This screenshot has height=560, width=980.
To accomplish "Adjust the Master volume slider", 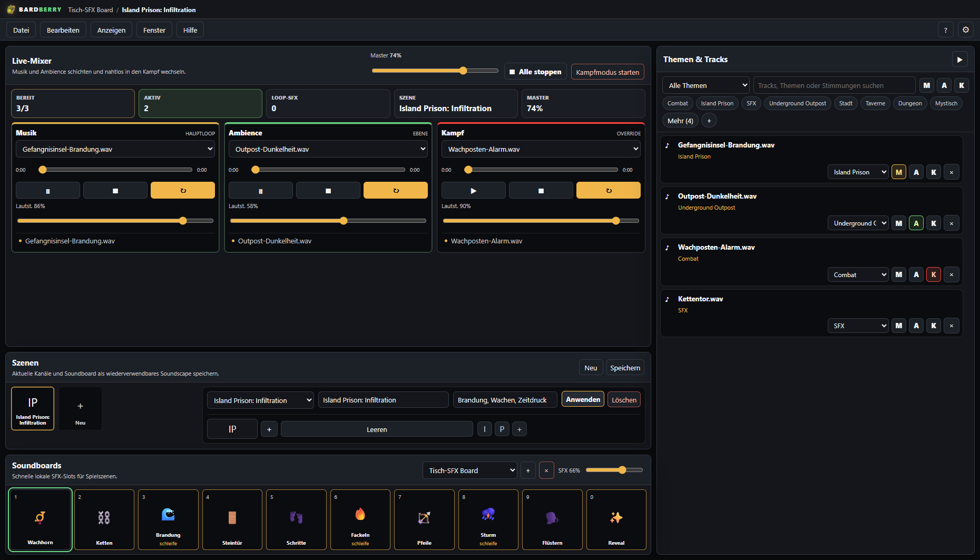I will (435, 71).
